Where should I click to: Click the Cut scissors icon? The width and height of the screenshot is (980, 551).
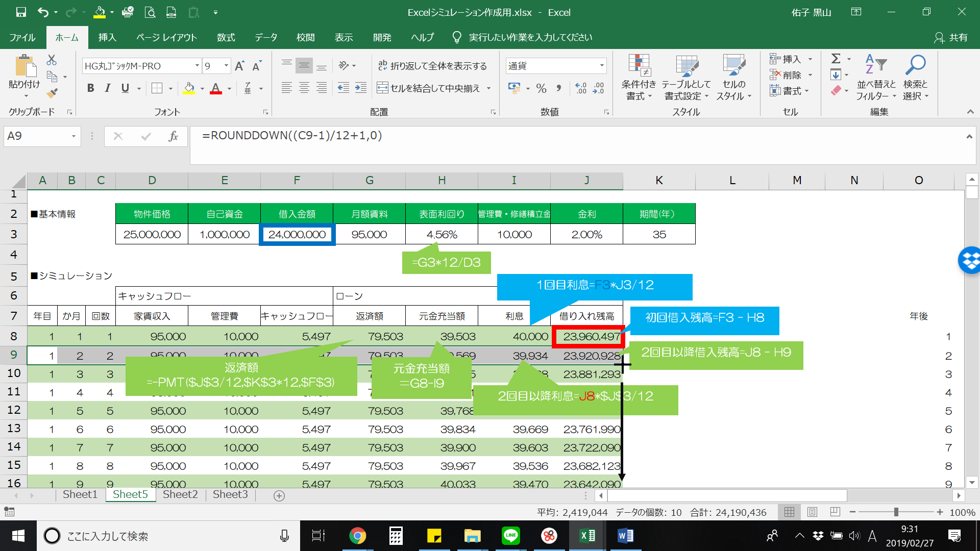(52, 60)
